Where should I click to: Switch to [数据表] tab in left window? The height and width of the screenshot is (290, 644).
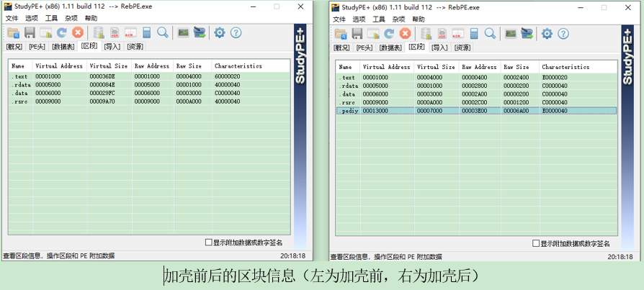point(63,46)
